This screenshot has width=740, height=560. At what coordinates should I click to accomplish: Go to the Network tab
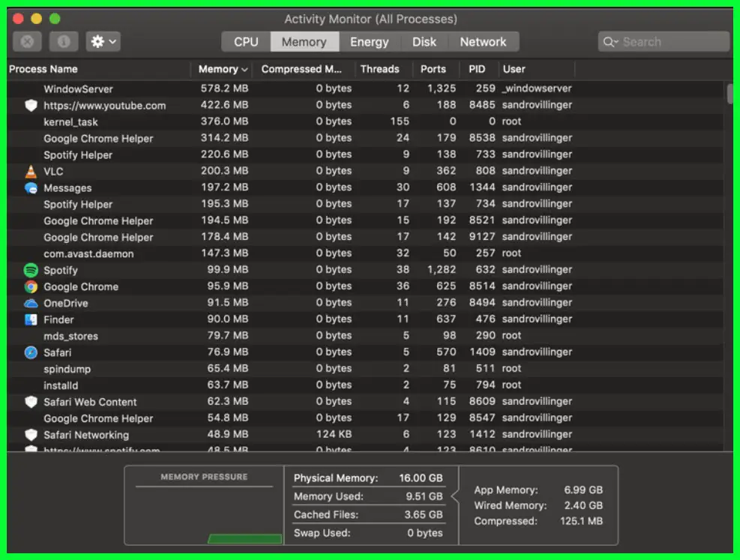[483, 41]
